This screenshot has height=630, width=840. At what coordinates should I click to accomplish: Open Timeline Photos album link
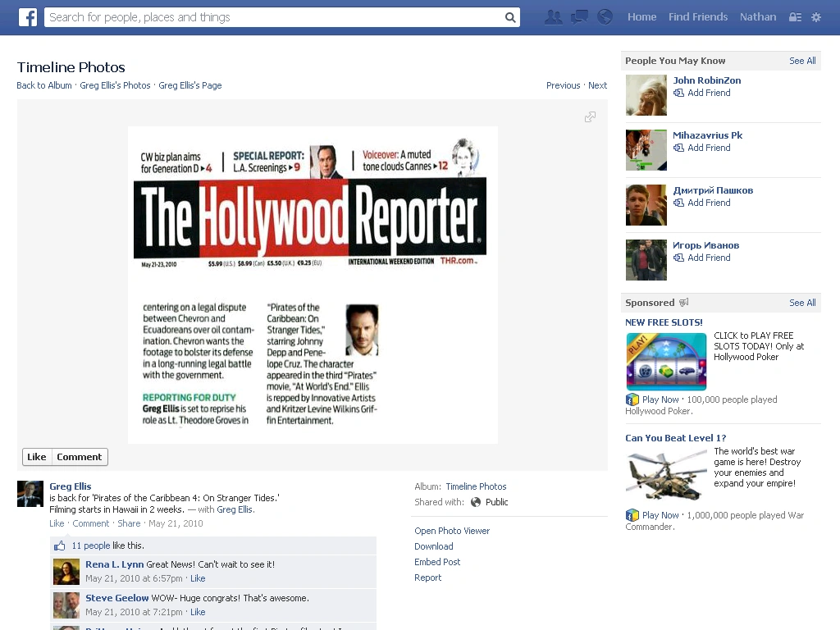(x=476, y=486)
